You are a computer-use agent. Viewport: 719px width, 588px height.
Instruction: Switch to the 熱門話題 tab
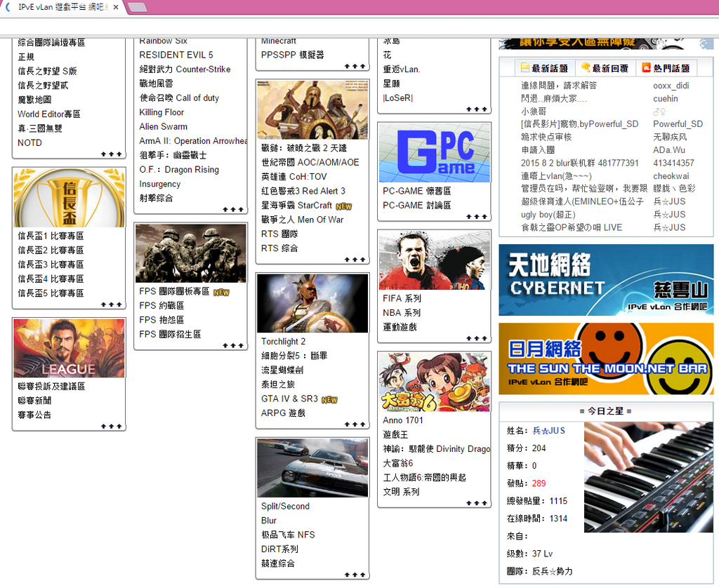click(x=666, y=68)
